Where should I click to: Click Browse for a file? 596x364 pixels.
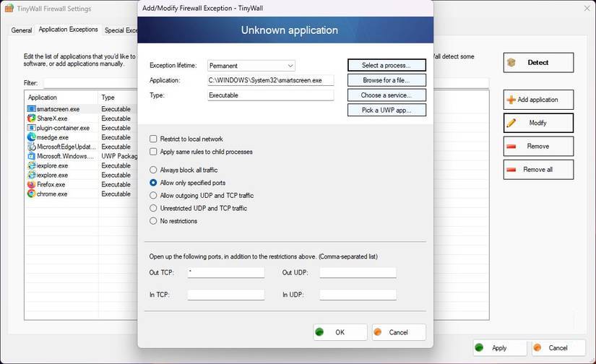386,80
